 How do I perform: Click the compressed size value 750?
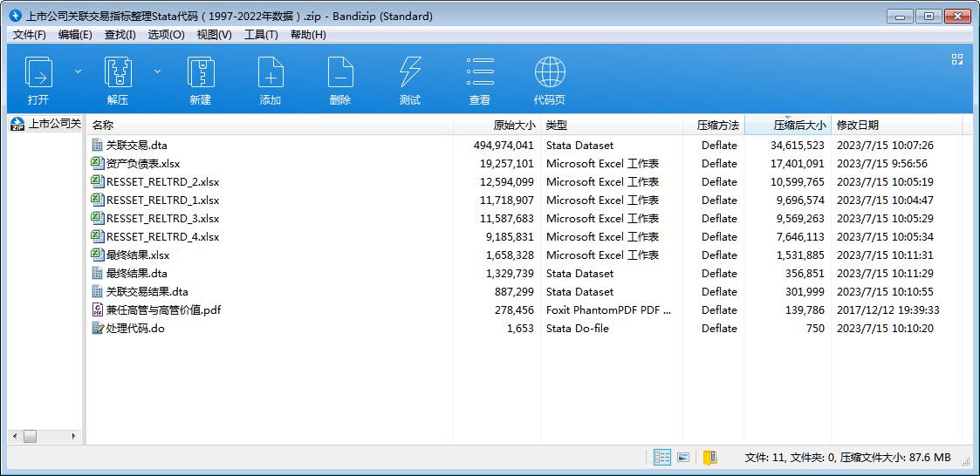point(815,328)
